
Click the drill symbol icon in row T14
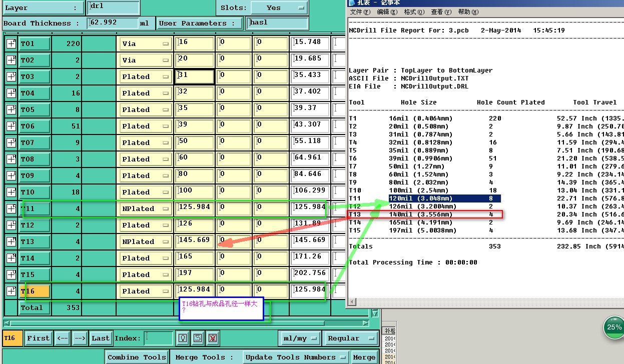[11, 258]
